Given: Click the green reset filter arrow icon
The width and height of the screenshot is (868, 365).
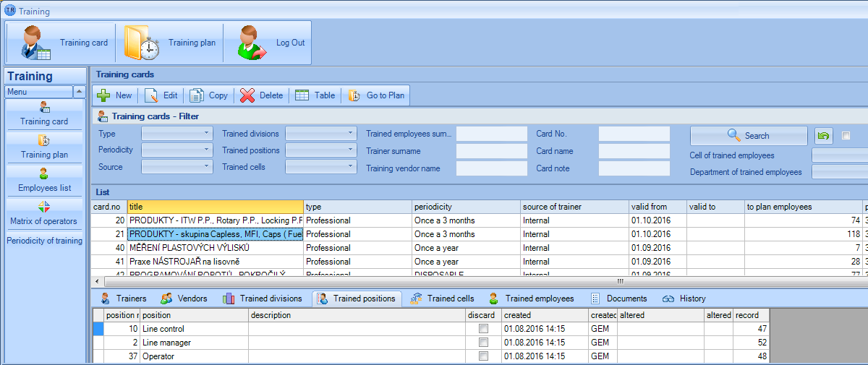Looking at the screenshot, I should click(824, 136).
